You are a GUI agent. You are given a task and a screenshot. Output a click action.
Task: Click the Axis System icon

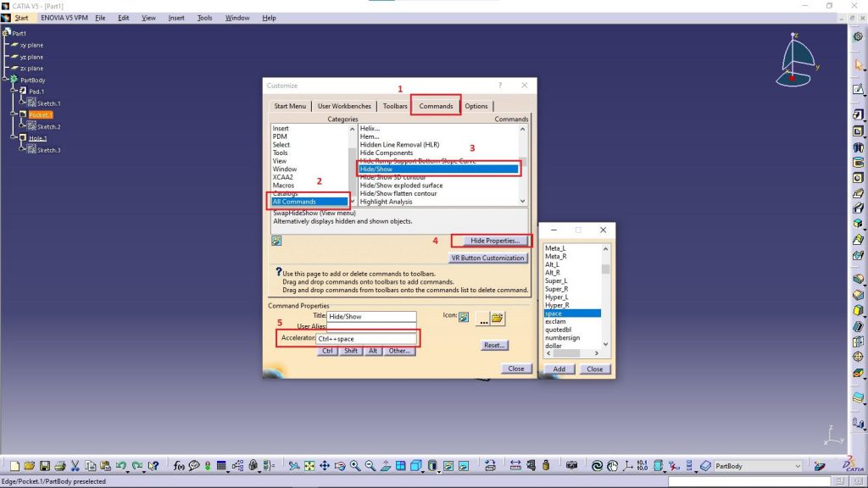627,466
